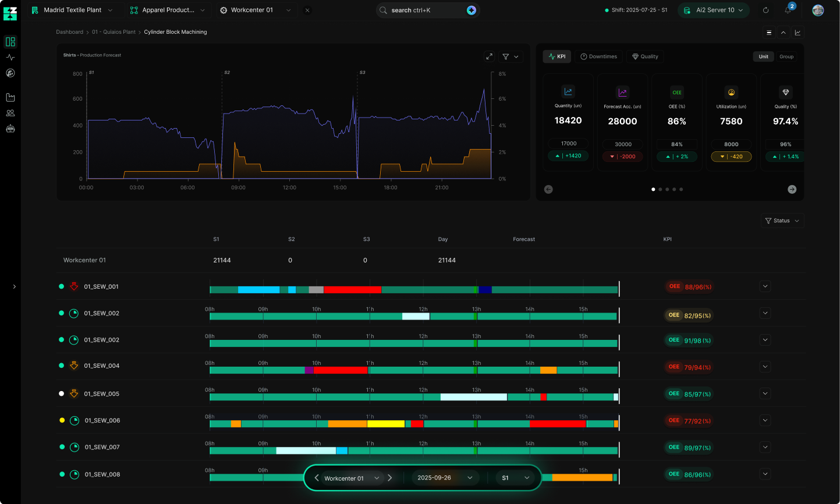
Task: Click the notifications bell icon
Action: [x=787, y=10]
